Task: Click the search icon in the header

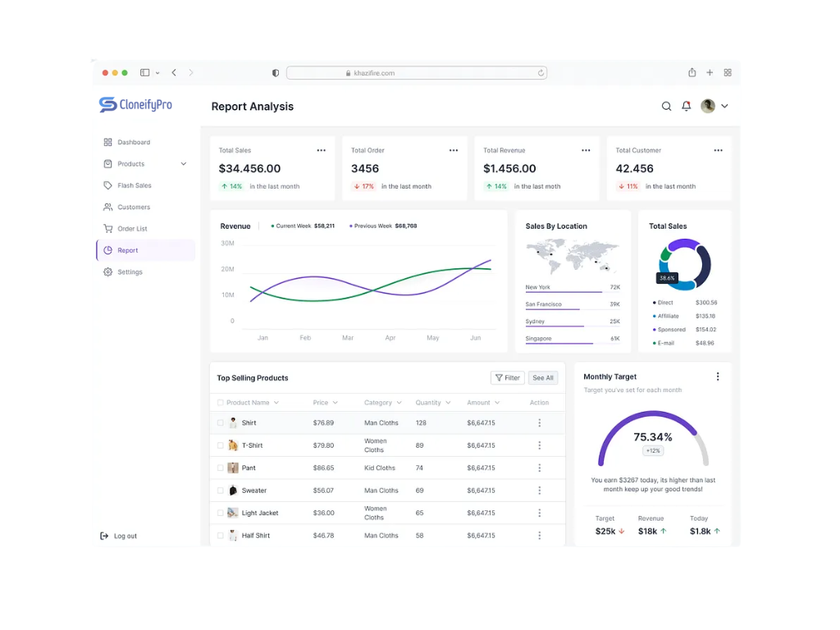Action: pos(667,106)
